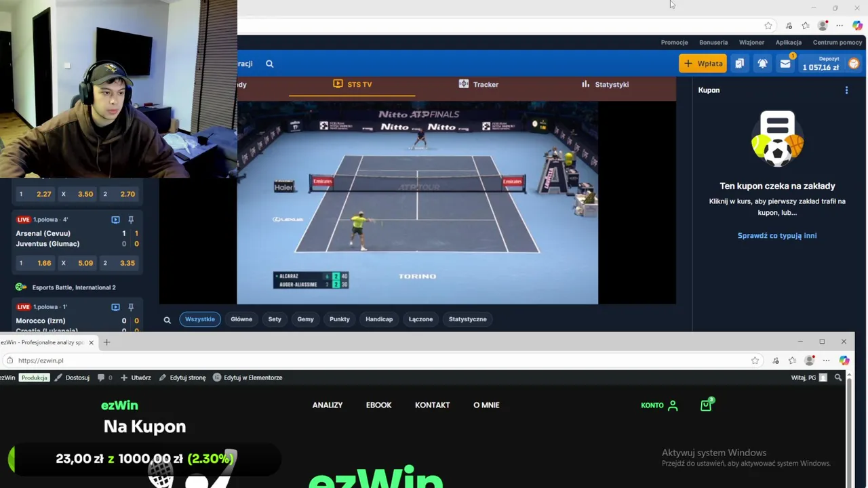Click Esports Battle International 2 league icon

pyautogui.click(x=21, y=287)
